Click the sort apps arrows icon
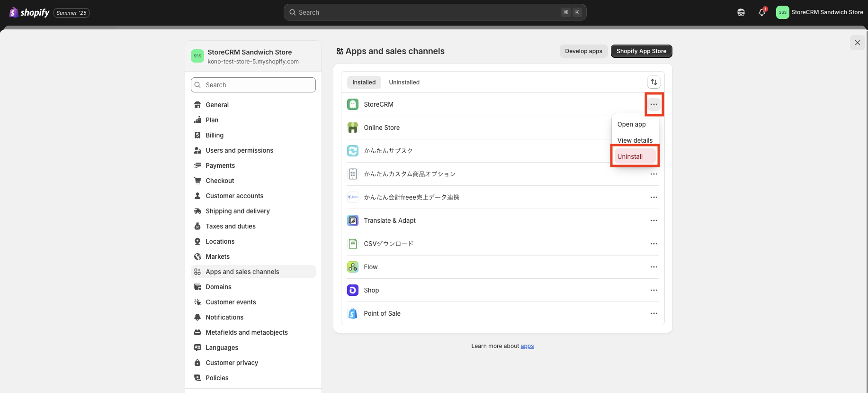Viewport: 868px width, 393px height. point(654,82)
